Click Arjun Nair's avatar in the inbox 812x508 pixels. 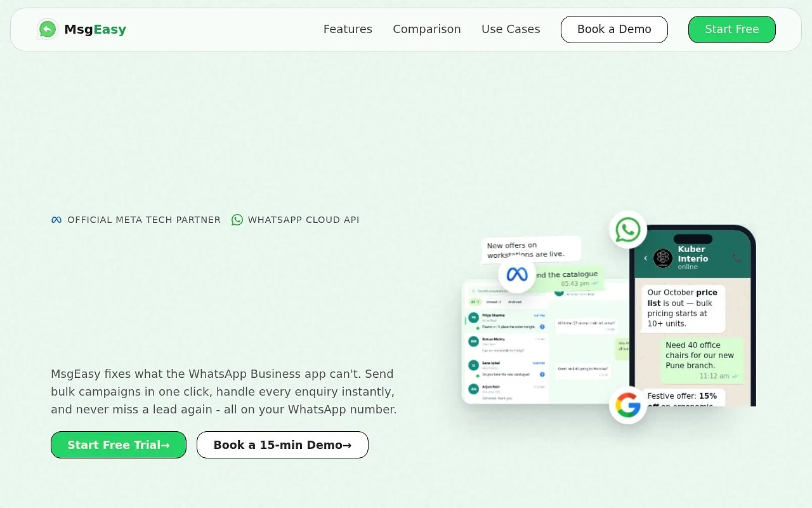473,389
